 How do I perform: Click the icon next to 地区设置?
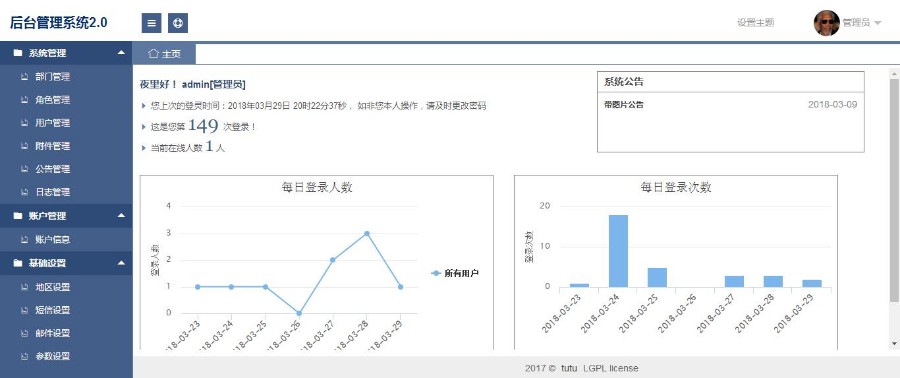(24, 287)
